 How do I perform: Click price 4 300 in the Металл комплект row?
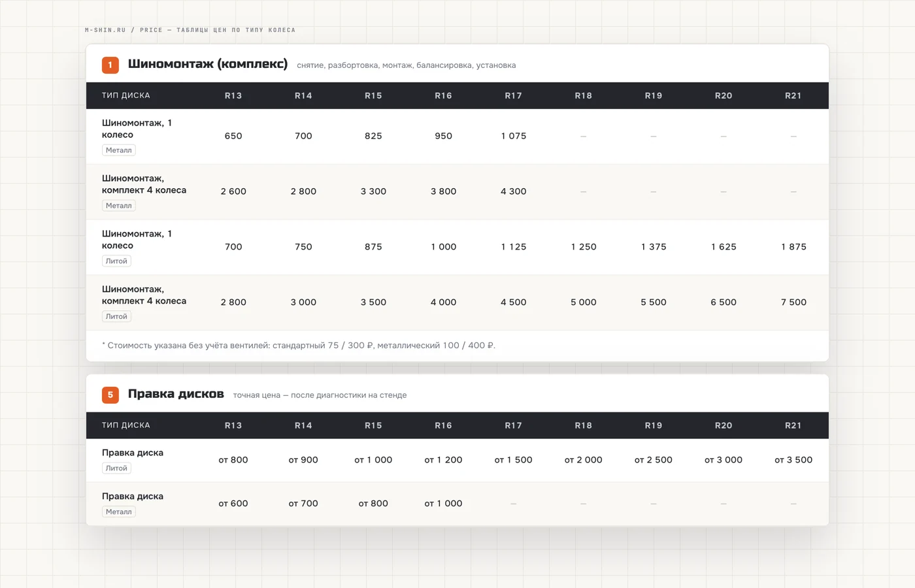[x=513, y=191]
